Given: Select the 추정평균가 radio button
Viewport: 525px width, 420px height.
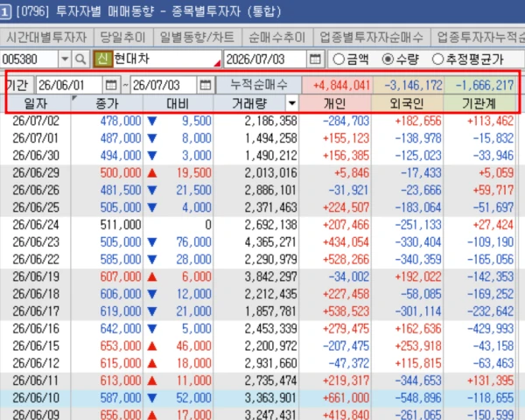Looking at the screenshot, I should [x=437, y=59].
